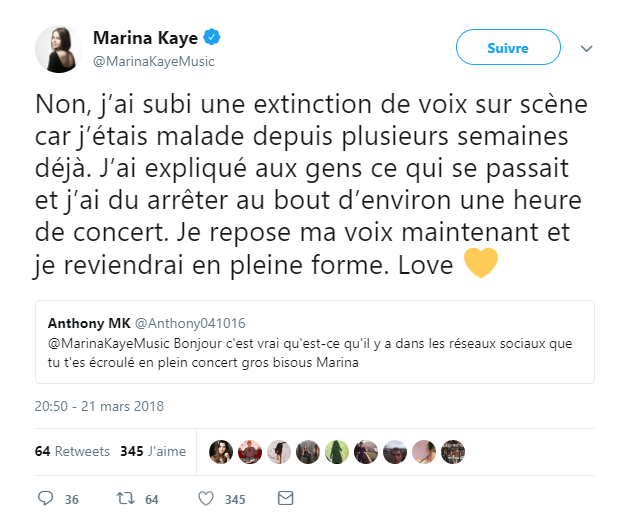This screenshot has width=629, height=531.
Task: Click the envelope direct message icon
Action: [285, 498]
